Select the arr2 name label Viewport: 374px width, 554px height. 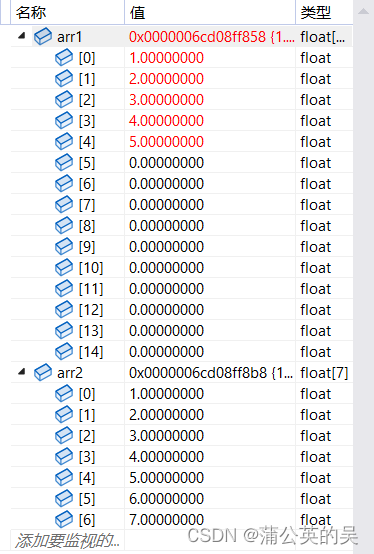[70, 373]
